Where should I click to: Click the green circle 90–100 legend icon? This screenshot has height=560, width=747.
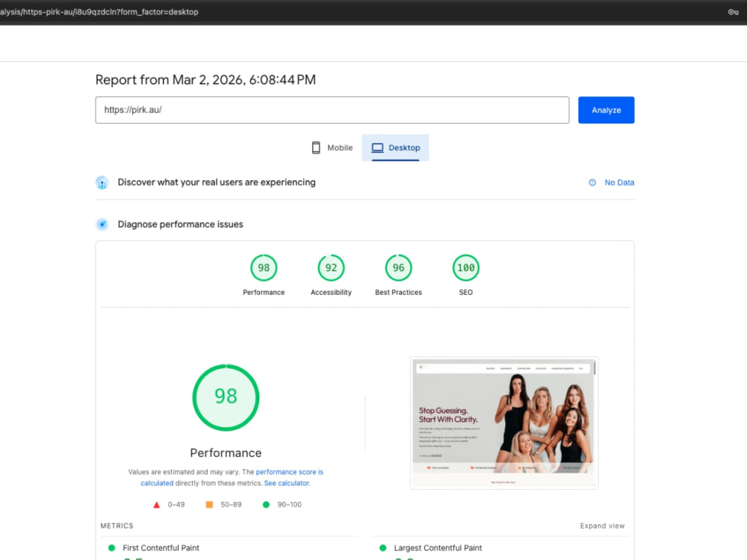[x=266, y=504]
